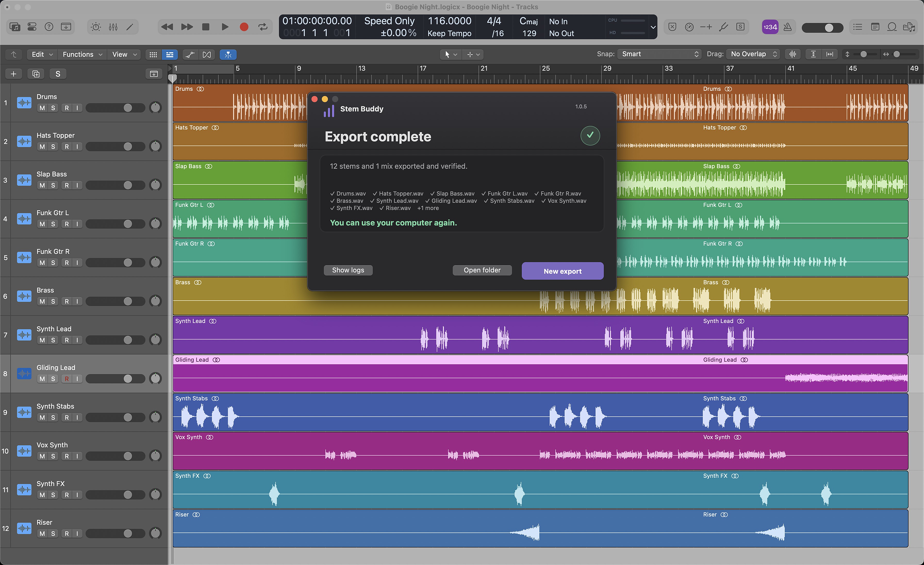The width and height of the screenshot is (924, 565).
Task: Click the Add Track plus button
Action: pyautogui.click(x=13, y=74)
